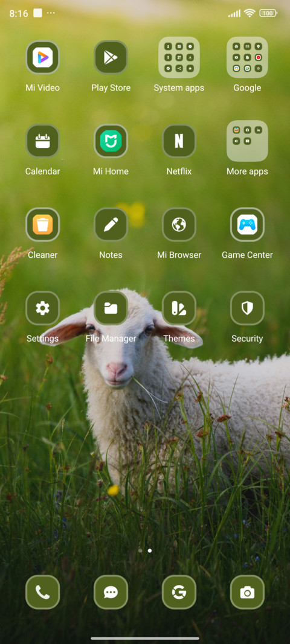Tap the "Calendar" label

point(43,171)
